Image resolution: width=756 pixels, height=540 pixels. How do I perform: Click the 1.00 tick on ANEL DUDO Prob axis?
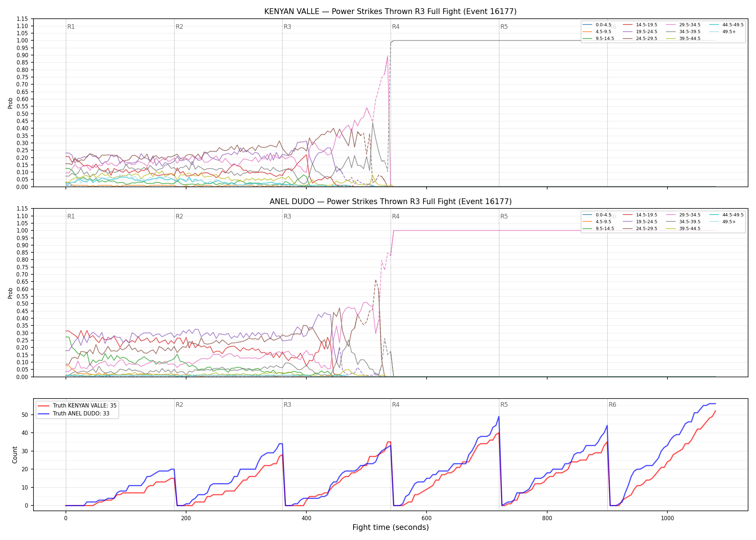click(22, 230)
